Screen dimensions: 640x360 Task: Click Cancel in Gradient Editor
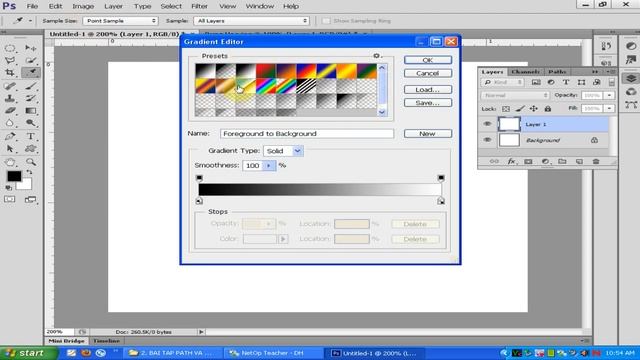[x=428, y=73]
